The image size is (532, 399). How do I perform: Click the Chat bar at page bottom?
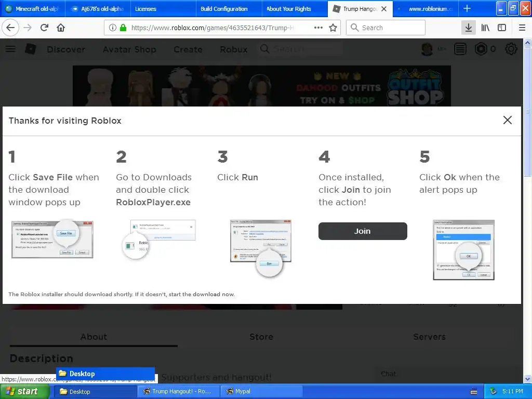pos(448,374)
